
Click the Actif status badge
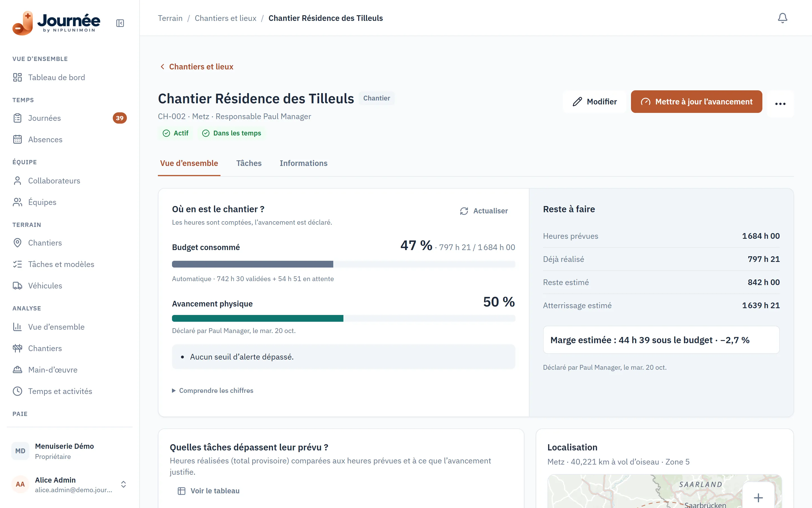(x=175, y=133)
